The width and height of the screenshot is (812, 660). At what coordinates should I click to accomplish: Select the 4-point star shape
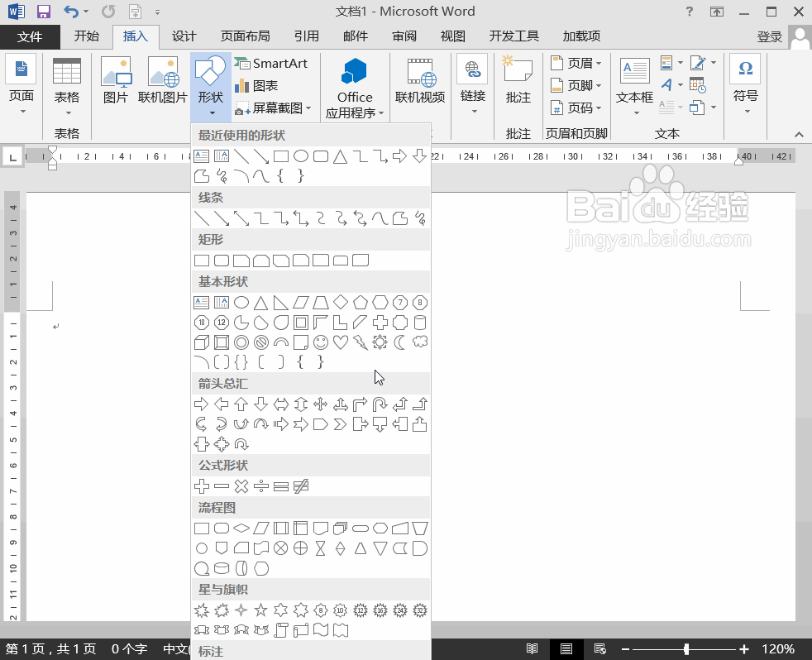click(241, 610)
